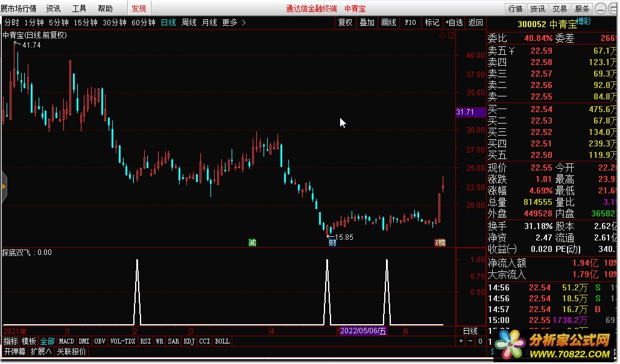Apply the WR indicator
620x364 pixels.
160,341
